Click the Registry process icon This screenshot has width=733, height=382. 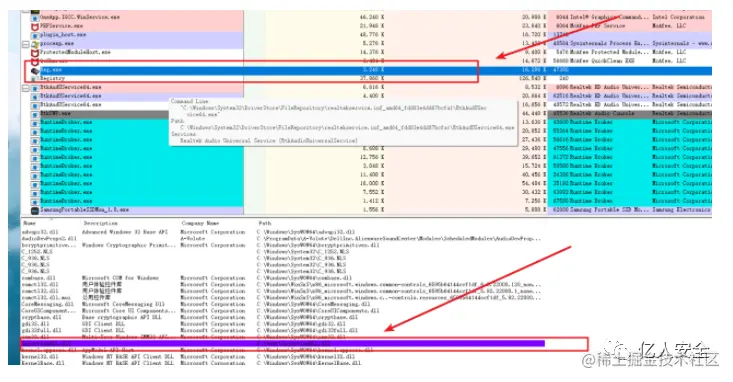click(x=35, y=79)
